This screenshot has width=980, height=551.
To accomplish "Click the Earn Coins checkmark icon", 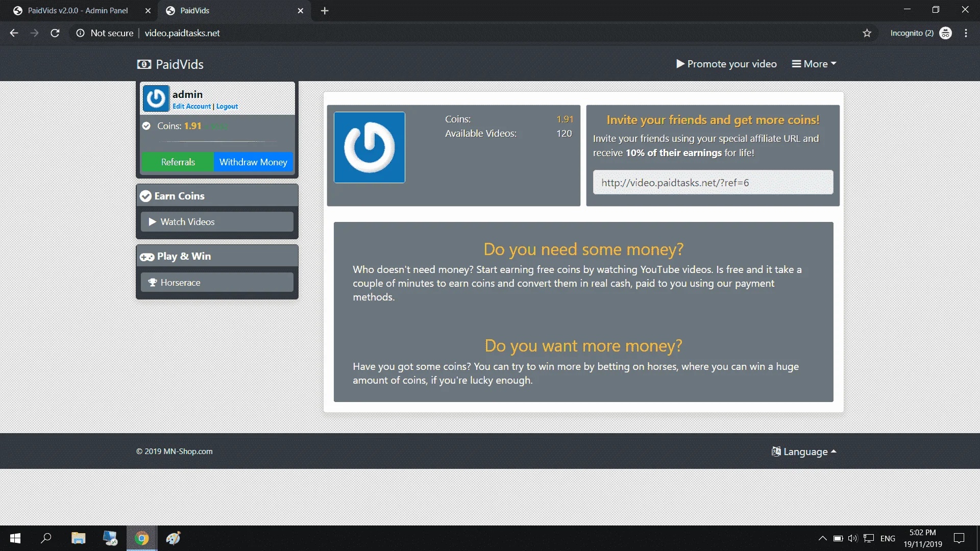I will [145, 196].
